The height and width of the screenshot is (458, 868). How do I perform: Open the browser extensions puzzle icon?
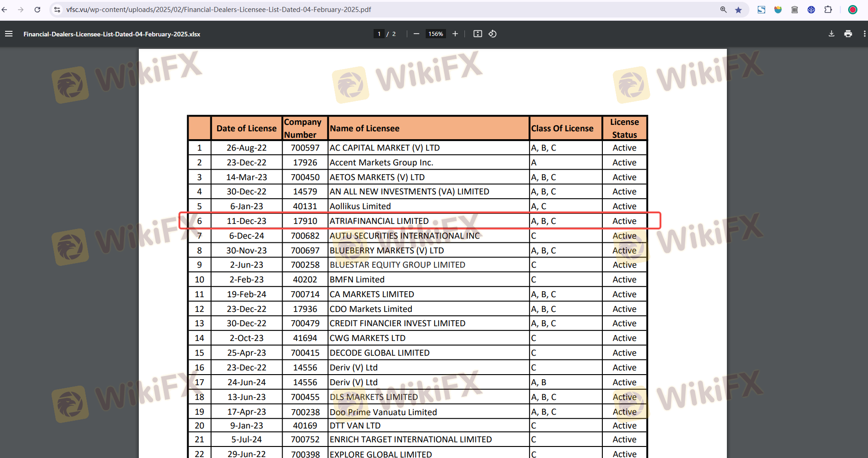coord(828,10)
